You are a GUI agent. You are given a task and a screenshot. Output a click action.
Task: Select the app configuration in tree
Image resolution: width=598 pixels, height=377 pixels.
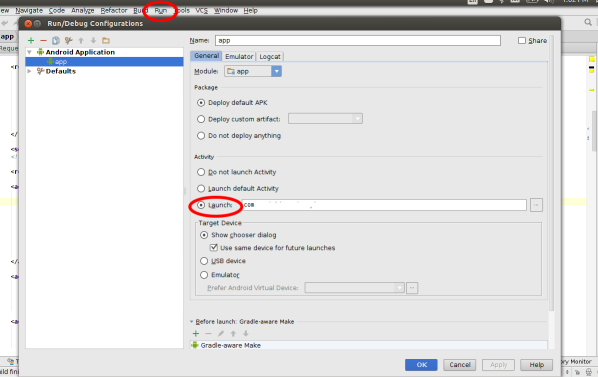click(104, 62)
